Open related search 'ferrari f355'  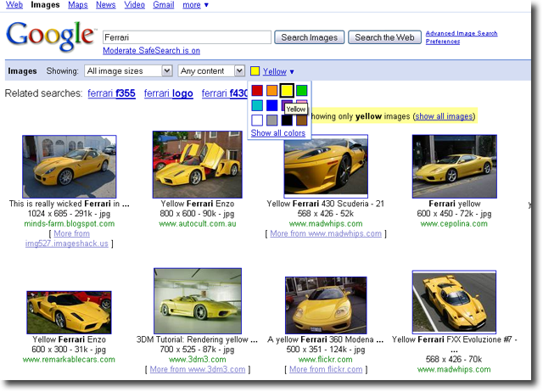pos(111,93)
